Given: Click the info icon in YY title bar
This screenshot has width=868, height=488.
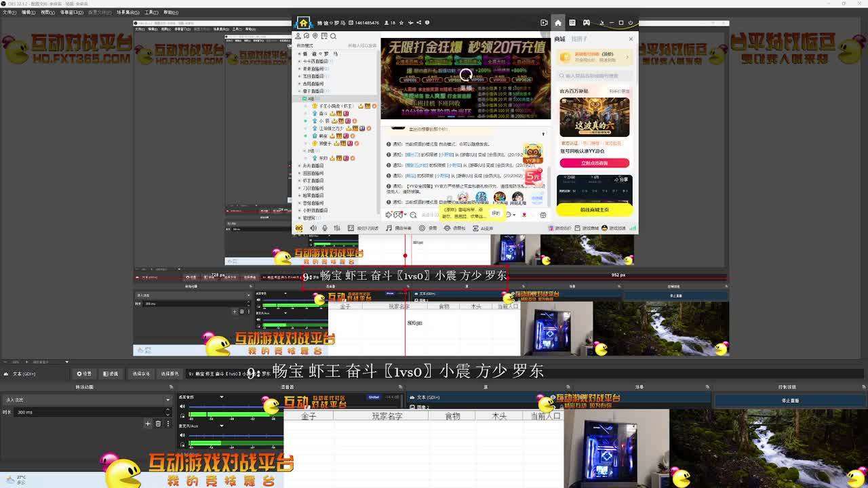Looking at the screenshot, I should (x=427, y=23).
